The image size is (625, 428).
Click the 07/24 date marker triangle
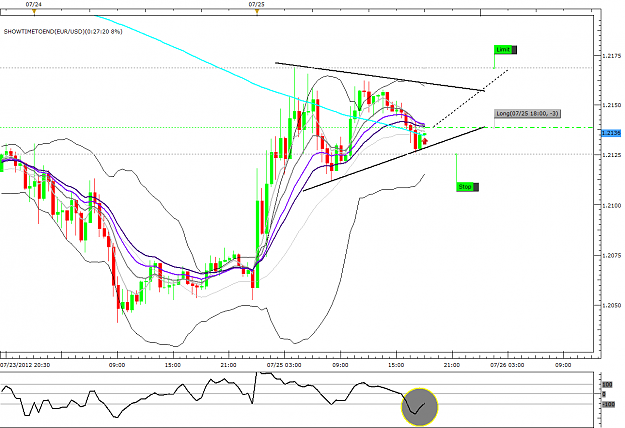coord(34,12)
